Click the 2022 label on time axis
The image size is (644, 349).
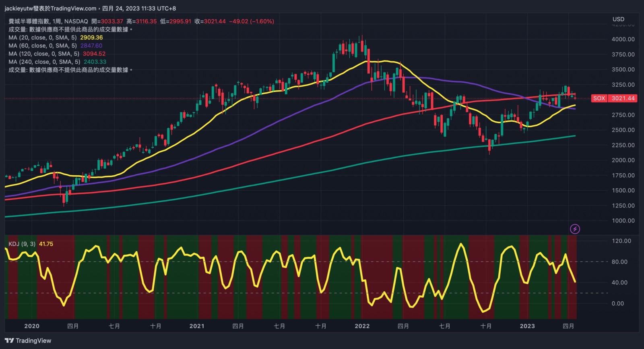click(x=362, y=326)
